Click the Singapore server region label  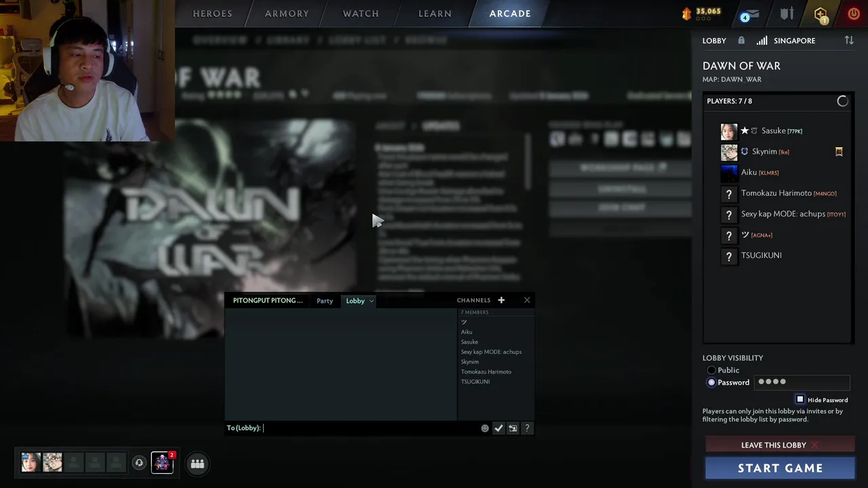[794, 41]
